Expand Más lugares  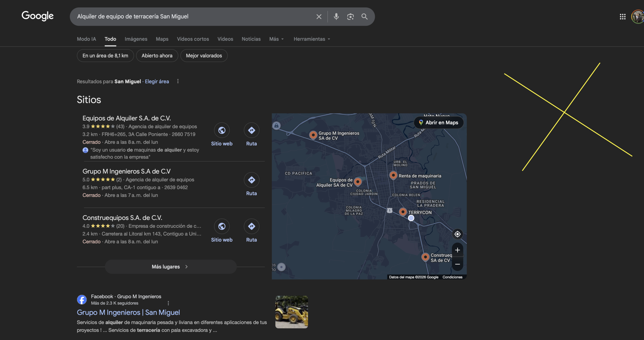coord(171,267)
